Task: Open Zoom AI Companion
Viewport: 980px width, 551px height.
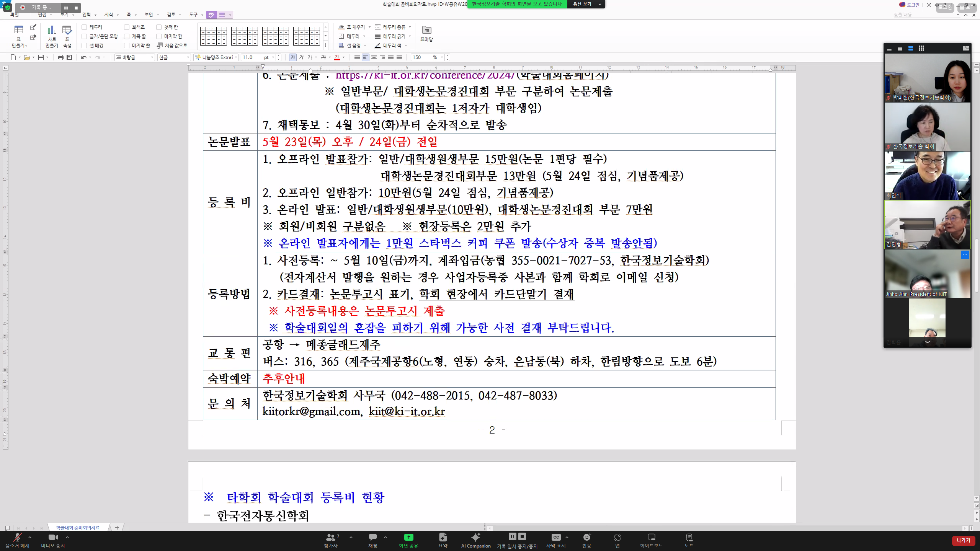Action: (475, 540)
